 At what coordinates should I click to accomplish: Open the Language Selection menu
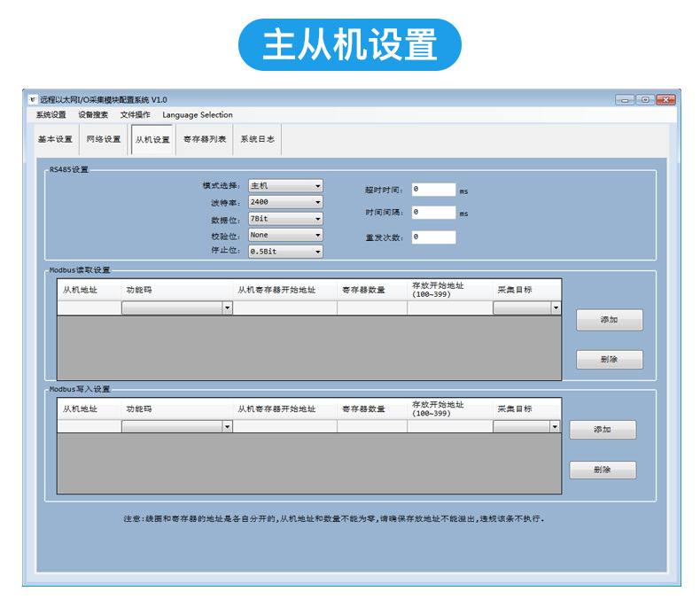[x=198, y=115]
